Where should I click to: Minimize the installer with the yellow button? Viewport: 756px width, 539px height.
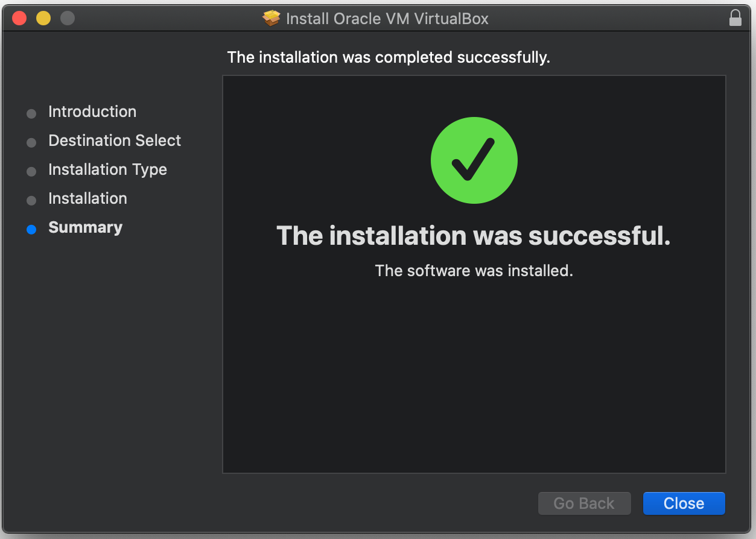pos(43,18)
